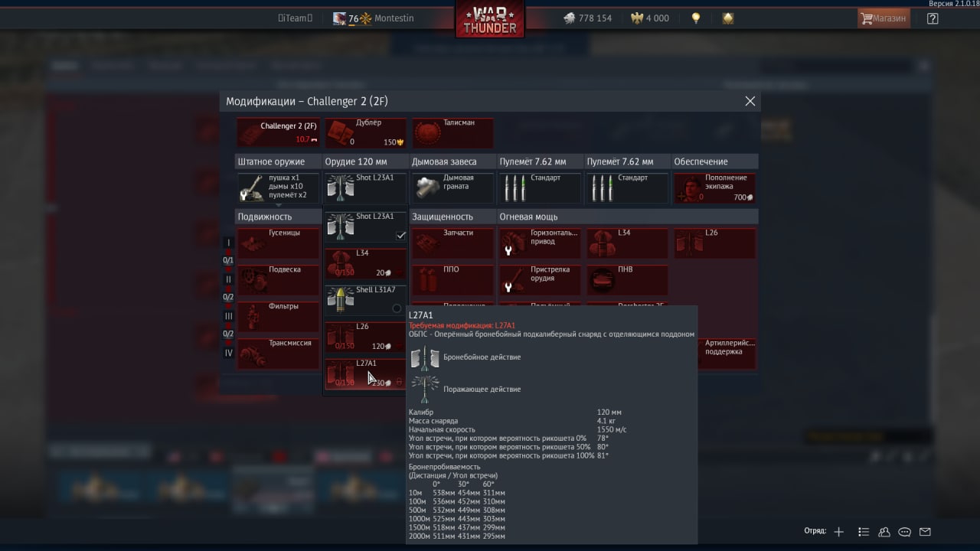Select the Трансмиссия transmission module

click(x=278, y=354)
